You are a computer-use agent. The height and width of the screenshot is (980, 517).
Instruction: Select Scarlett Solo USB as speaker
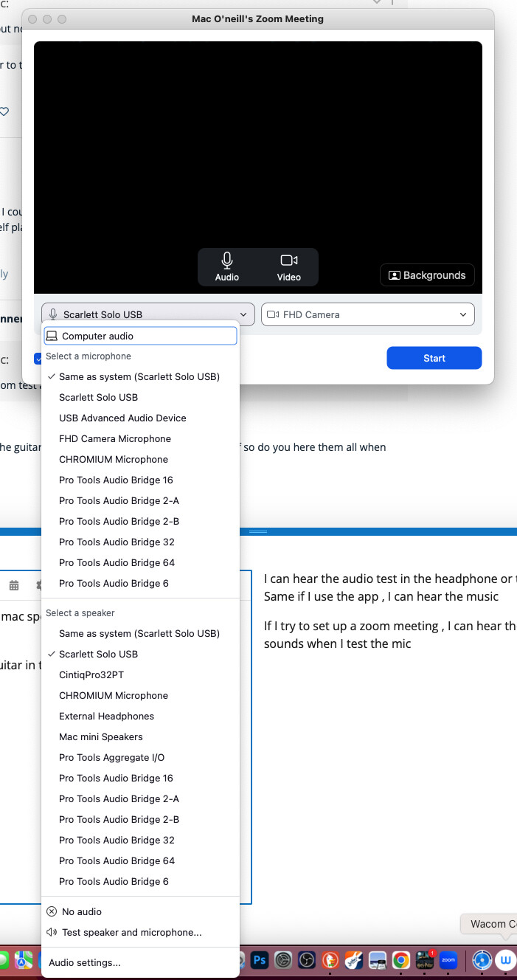[x=140, y=654]
